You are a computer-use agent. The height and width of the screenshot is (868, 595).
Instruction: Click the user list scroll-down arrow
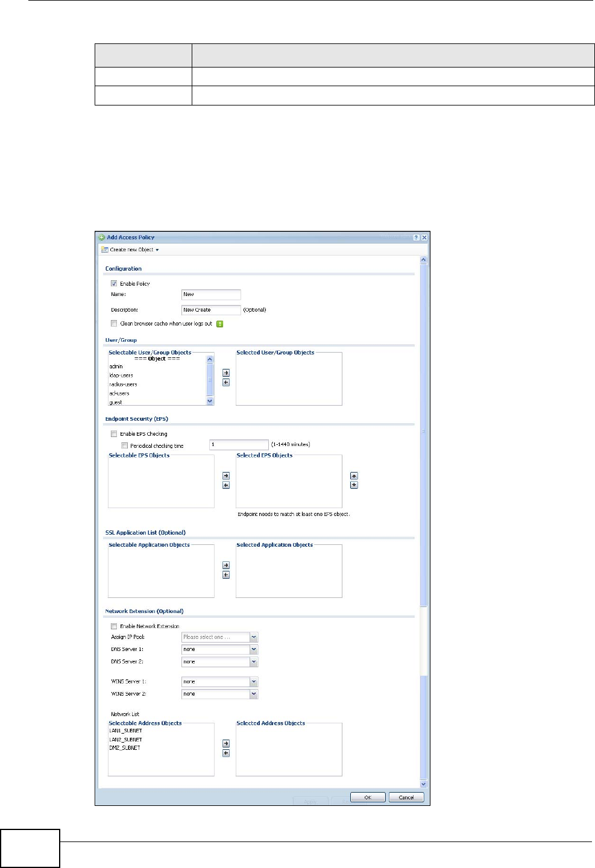pyautogui.click(x=210, y=401)
